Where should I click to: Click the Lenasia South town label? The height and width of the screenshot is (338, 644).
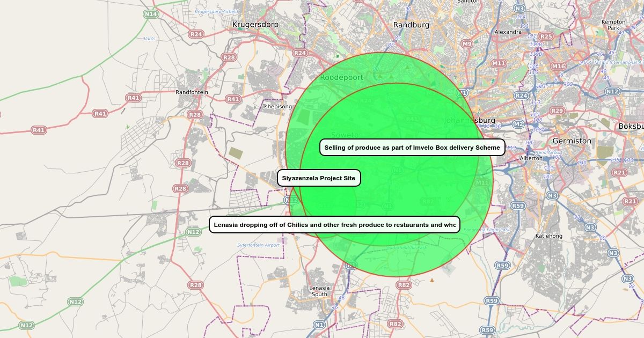pos(319,291)
